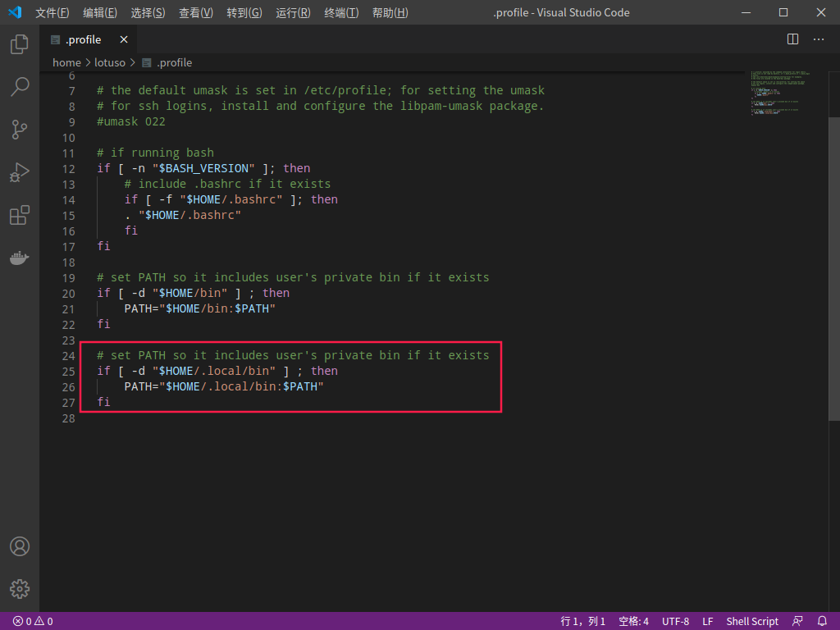Close the .profile editor tab
Screen dimensions: 840x630
pos(124,39)
